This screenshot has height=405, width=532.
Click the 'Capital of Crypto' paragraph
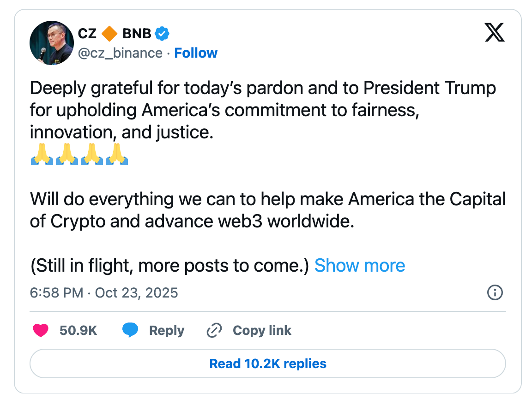(x=267, y=210)
